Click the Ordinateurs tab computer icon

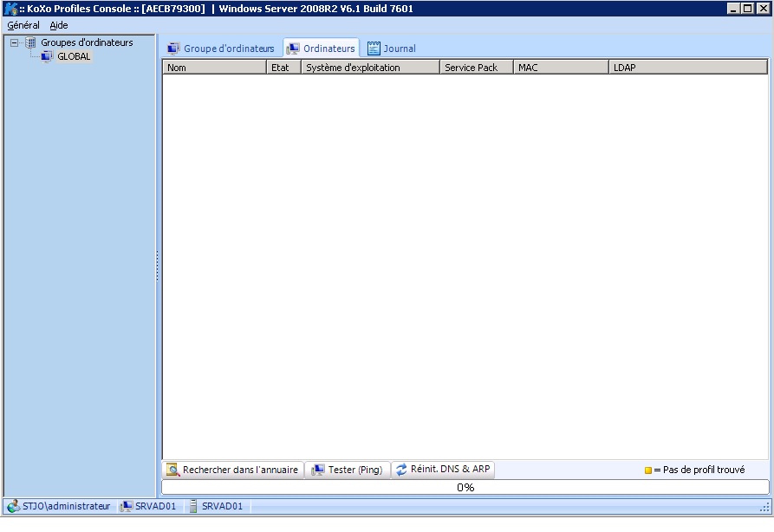coord(293,49)
